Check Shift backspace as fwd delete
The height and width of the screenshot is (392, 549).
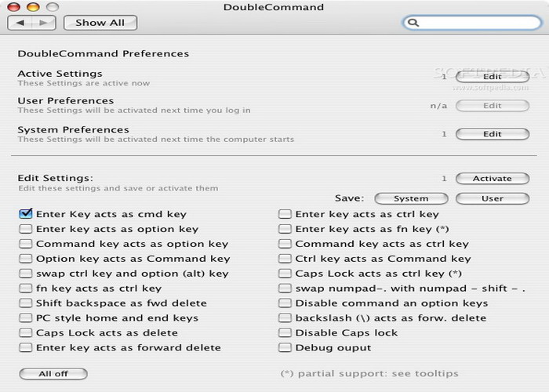pyautogui.click(x=26, y=303)
